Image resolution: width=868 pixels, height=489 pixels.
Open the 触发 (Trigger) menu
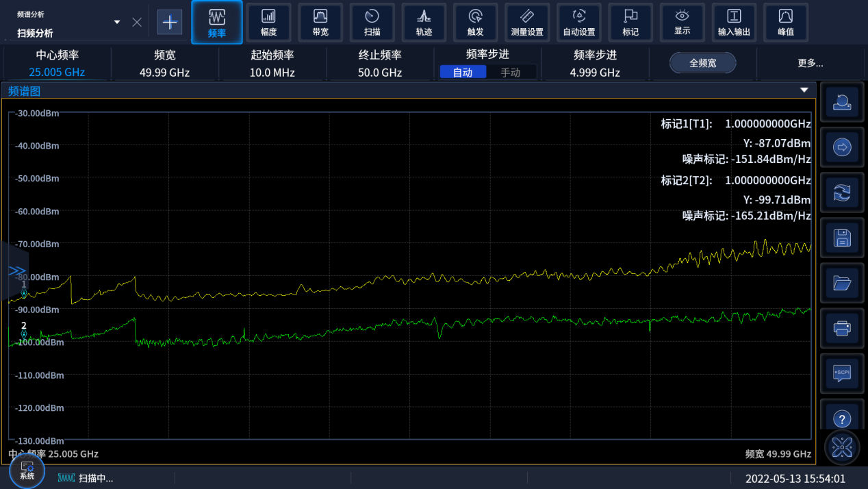[475, 22]
